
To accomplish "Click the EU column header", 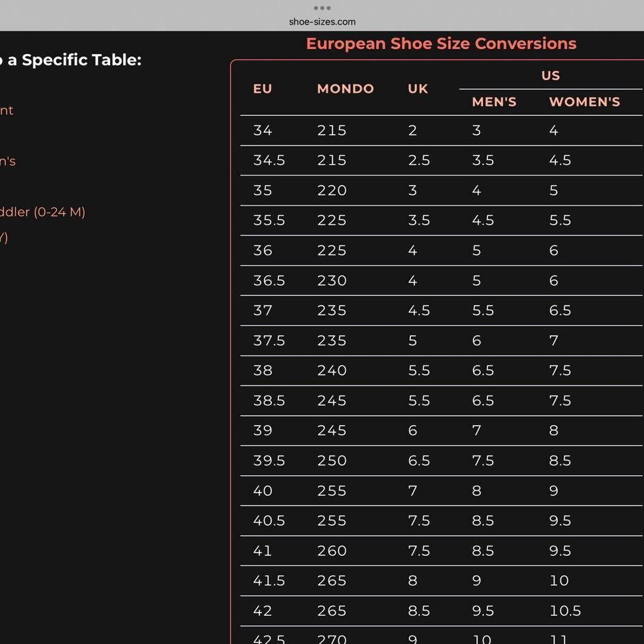I will (x=263, y=89).
